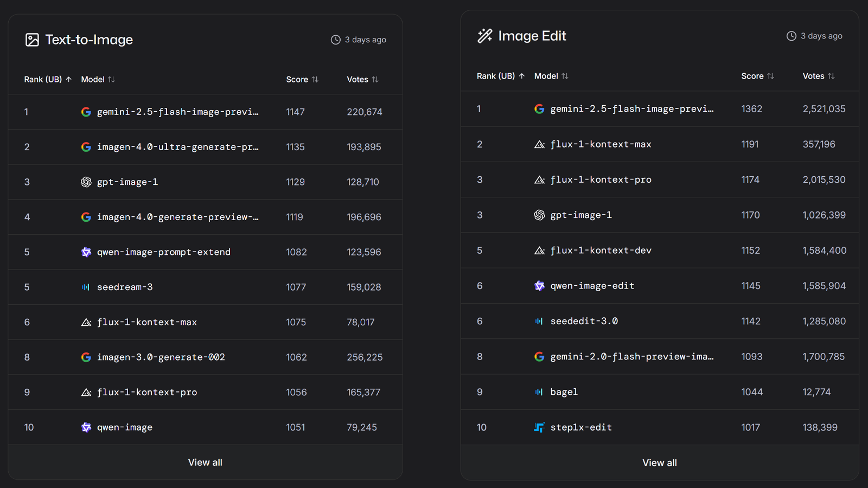This screenshot has height=488, width=868.
Task: Select flux-1-kontext-dev model name
Action: click(x=601, y=251)
